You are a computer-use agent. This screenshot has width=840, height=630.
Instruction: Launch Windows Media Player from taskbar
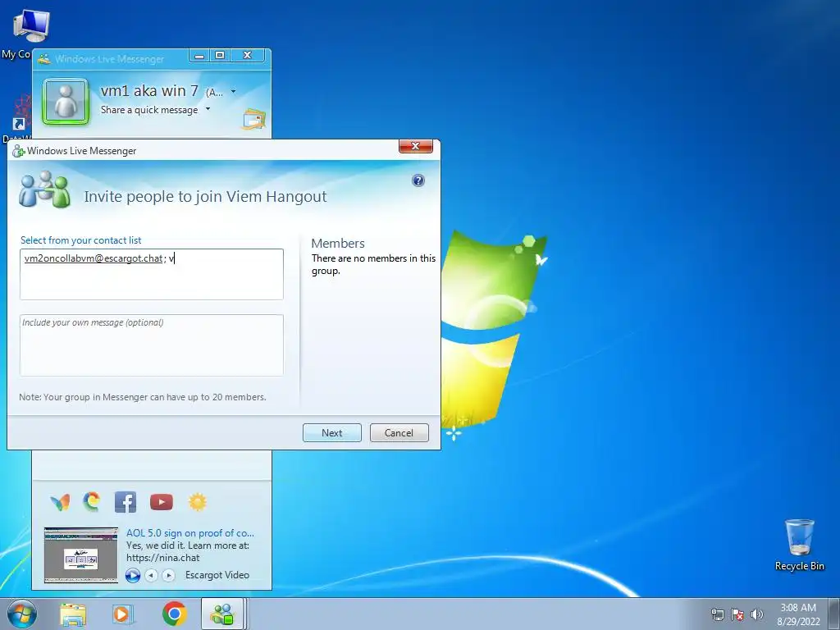point(123,614)
